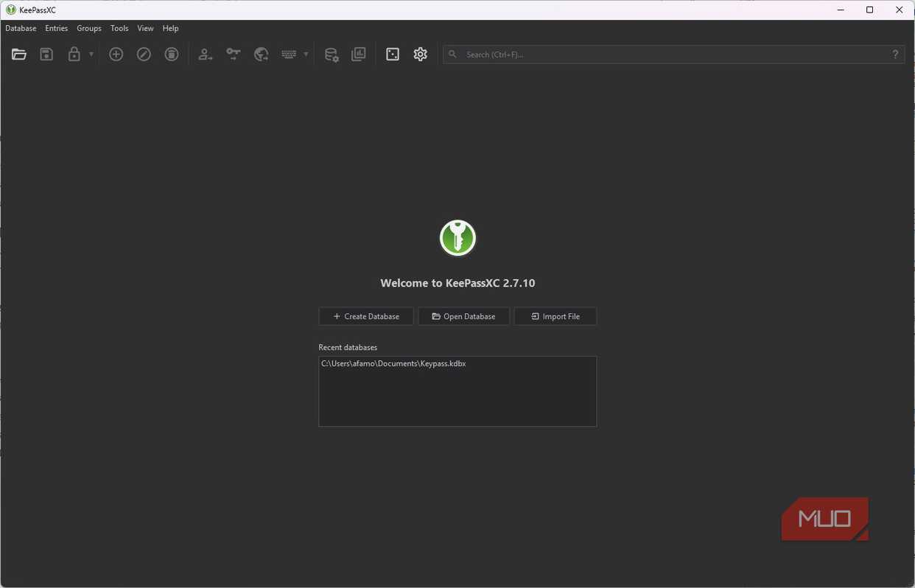Click the Save Database floppy icon
The height and width of the screenshot is (588, 915).
(x=46, y=55)
